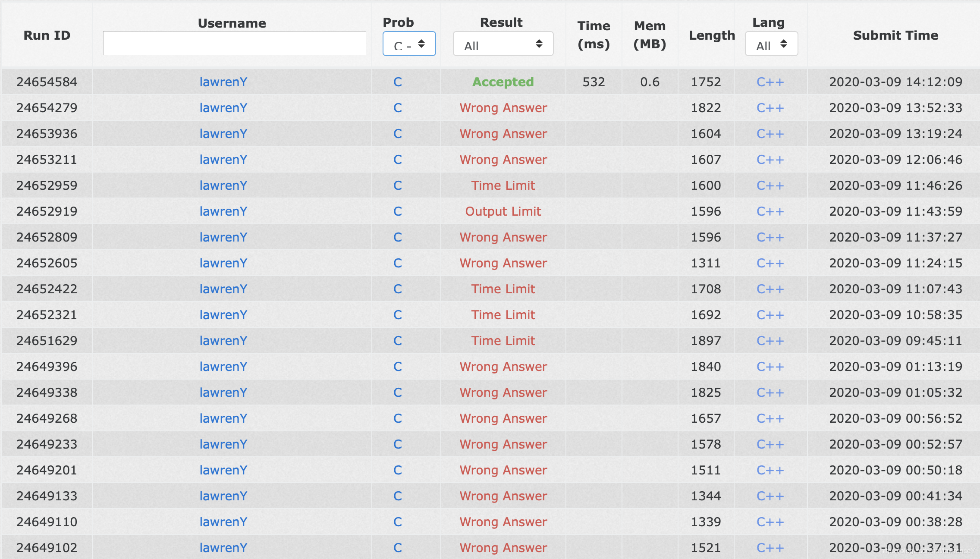The width and height of the screenshot is (980, 559).
Task: View C++ source for run 24653211
Action: pyautogui.click(x=770, y=160)
